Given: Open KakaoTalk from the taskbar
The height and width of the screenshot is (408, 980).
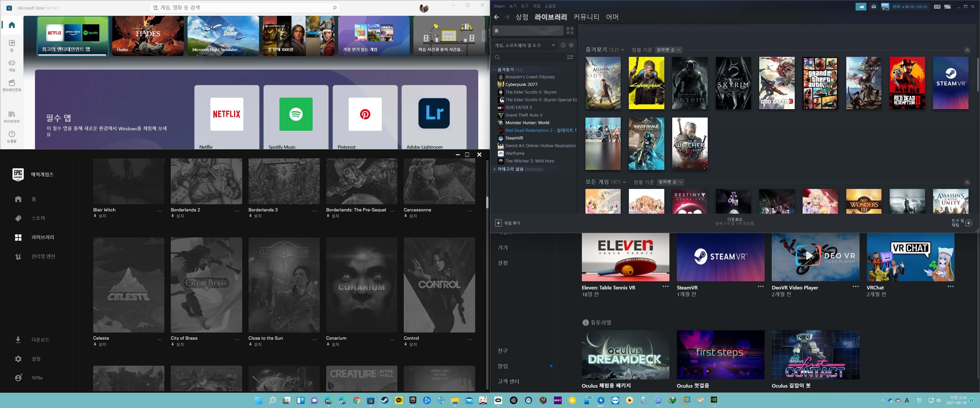Looking at the screenshot, I should coord(399,400).
